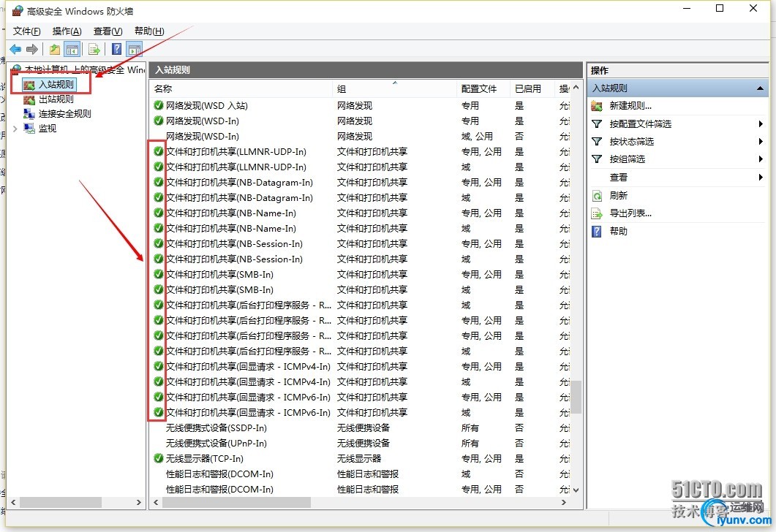
Task: Click the rule list horizontal scrollbar thumb
Action: point(236,502)
